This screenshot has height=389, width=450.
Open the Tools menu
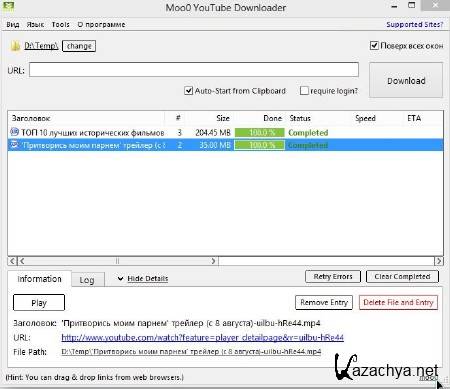click(61, 25)
